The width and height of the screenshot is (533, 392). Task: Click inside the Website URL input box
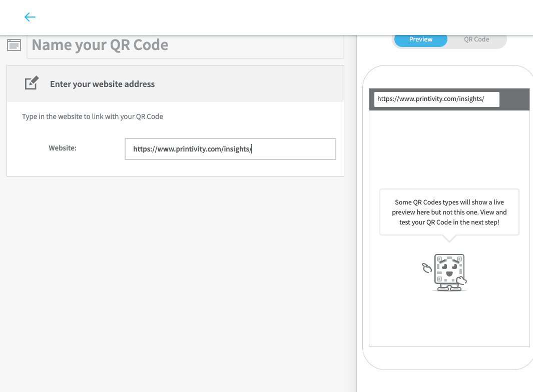tap(230, 149)
